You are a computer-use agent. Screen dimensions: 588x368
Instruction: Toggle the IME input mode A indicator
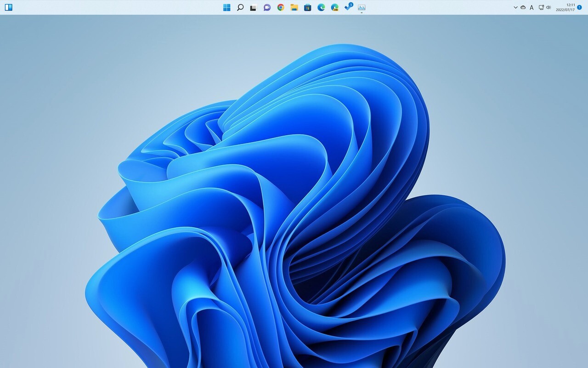point(531,7)
